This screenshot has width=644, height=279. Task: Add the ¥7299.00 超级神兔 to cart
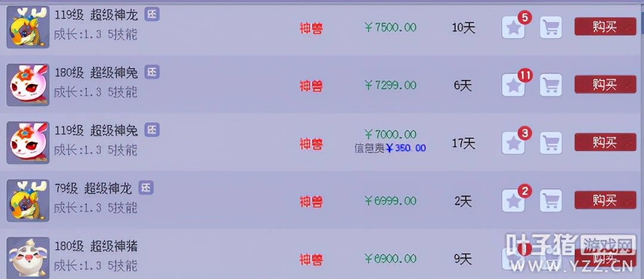coord(551,85)
